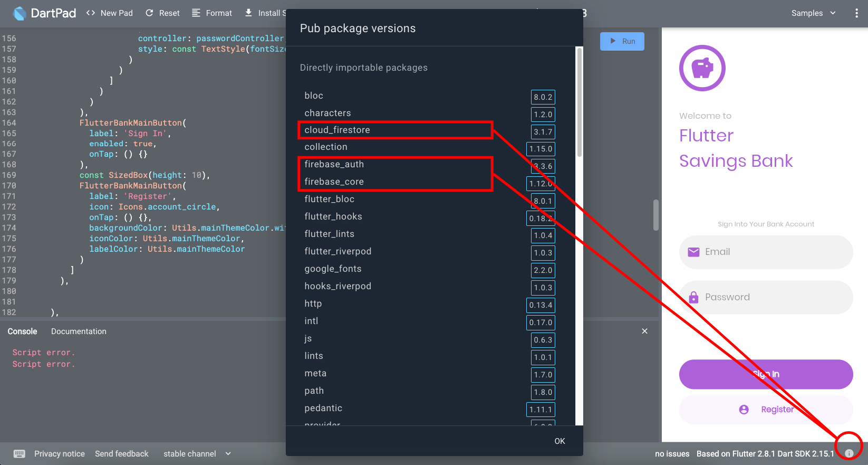The height and width of the screenshot is (465, 868).
Task: Click the piggy bank logo in preview
Action: point(702,68)
